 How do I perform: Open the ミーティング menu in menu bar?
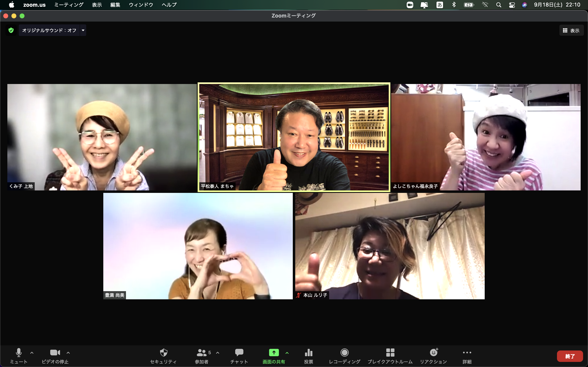[x=69, y=5]
